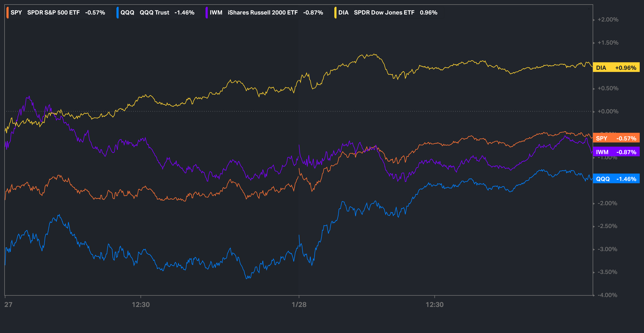Image resolution: width=644 pixels, height=333 pixels.
Task: Click the 1/28 date label on time axis
Action: pyautogui.click(x=299, y=305)
